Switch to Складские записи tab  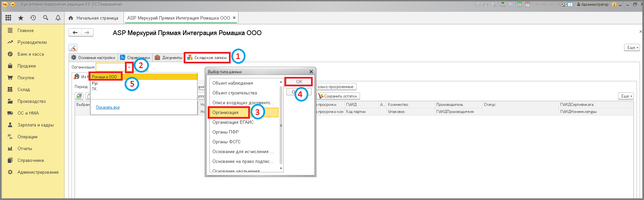click(207, 58)
